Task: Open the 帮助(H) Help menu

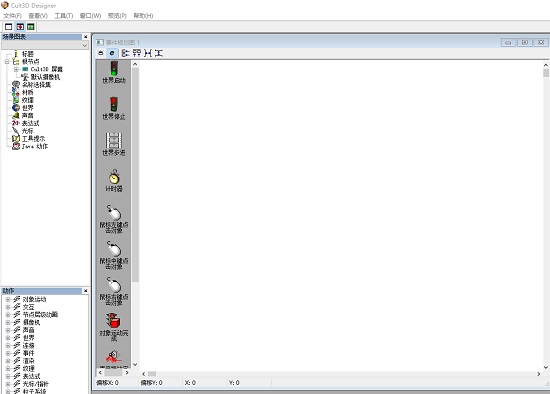Action: coord(143,15)
